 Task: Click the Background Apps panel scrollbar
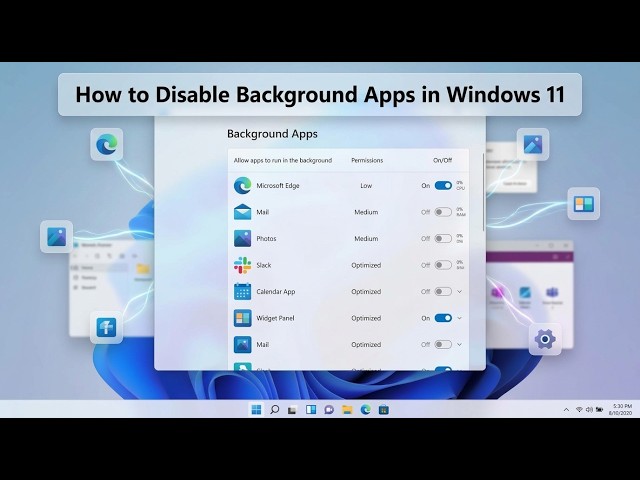click(x=484, y=192)
